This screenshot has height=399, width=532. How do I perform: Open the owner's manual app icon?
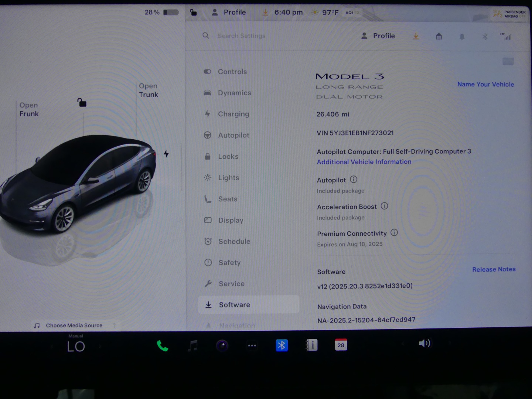[311, 345]
